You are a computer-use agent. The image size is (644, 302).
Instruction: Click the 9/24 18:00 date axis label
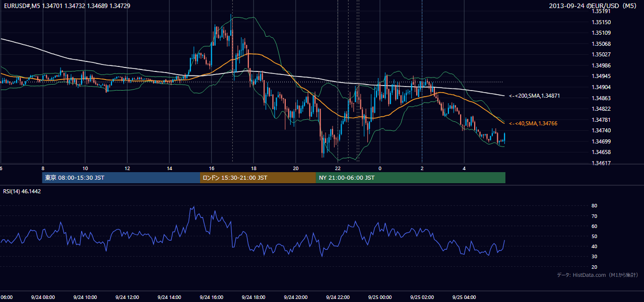tap(253, 297)
